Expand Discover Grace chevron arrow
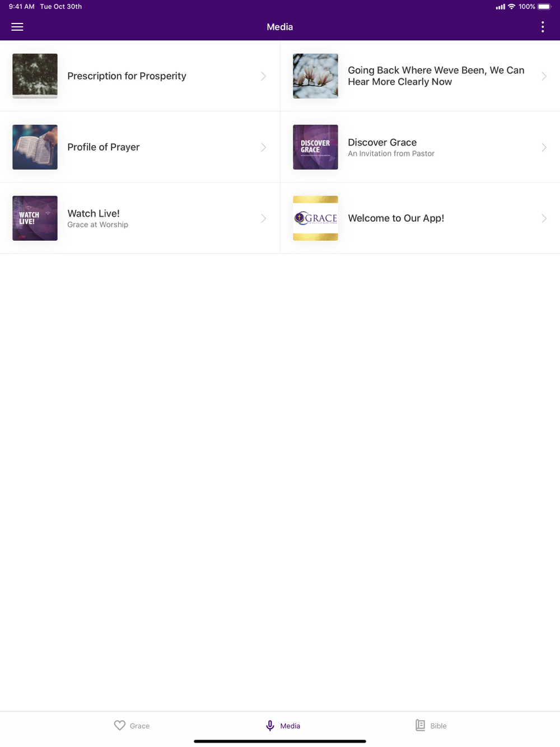The width and height of the screenshot is (560, 747). tap(544, 147)
